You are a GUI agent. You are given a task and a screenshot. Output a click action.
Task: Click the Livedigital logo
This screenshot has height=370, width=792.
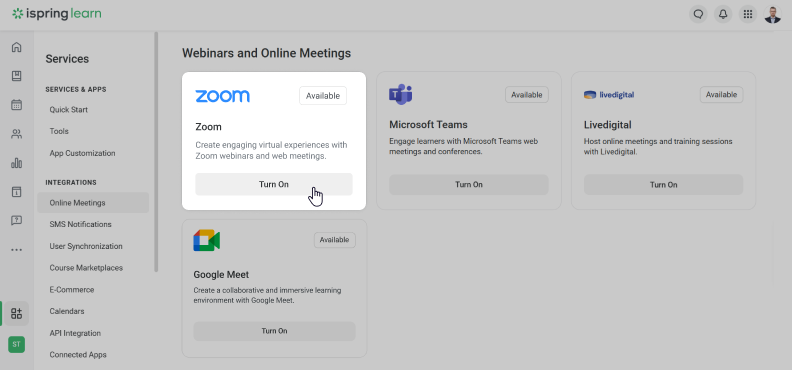click(x=609, y=94)
